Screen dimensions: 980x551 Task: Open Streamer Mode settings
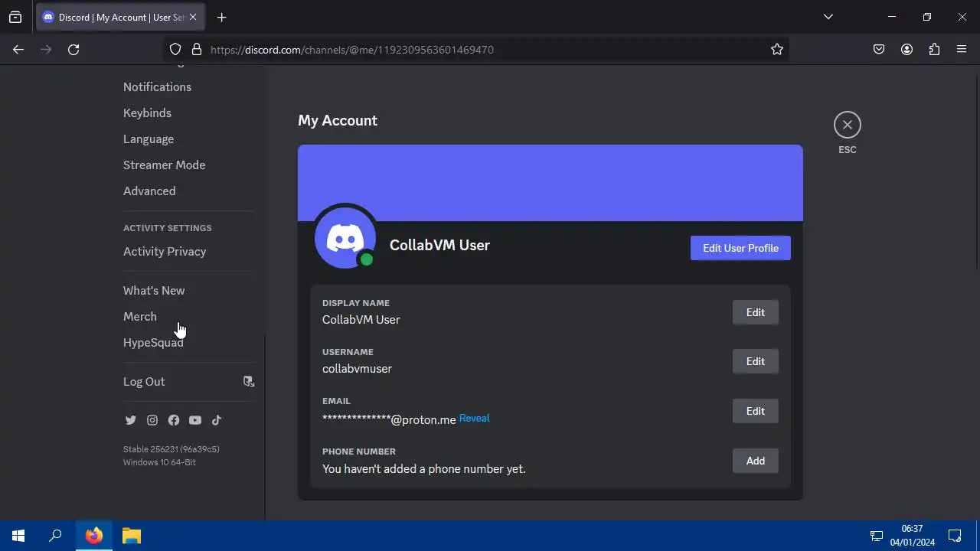click(x=165, y=165)
